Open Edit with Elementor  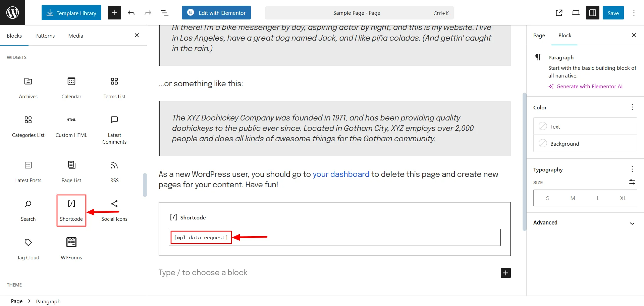point(216,13)
